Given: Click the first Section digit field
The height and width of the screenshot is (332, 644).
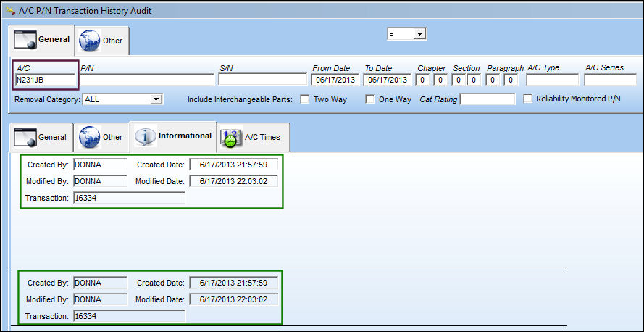Looking at the screenshot, I should [x=459, y=80].
